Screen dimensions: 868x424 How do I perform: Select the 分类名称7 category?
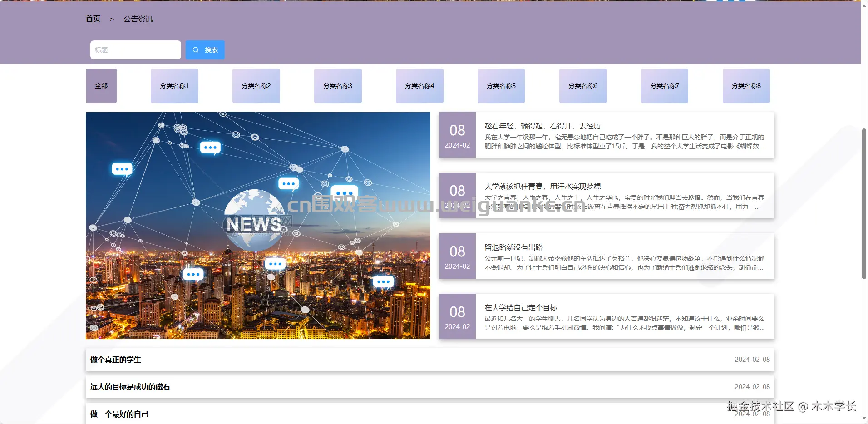665,85
